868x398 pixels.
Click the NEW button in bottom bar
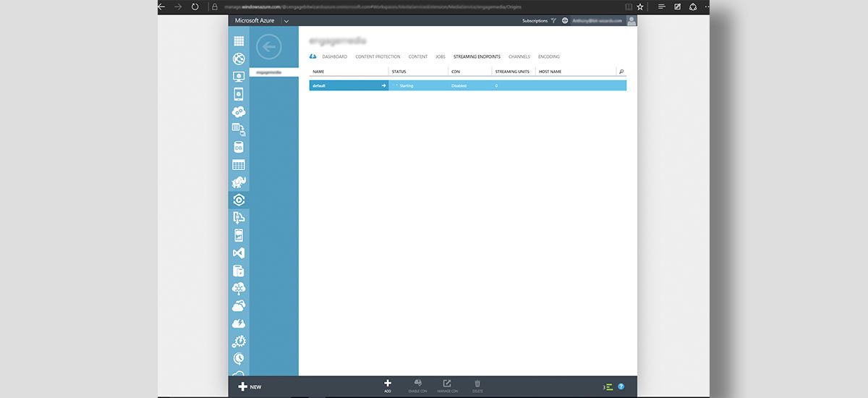(x=250, y=387)
